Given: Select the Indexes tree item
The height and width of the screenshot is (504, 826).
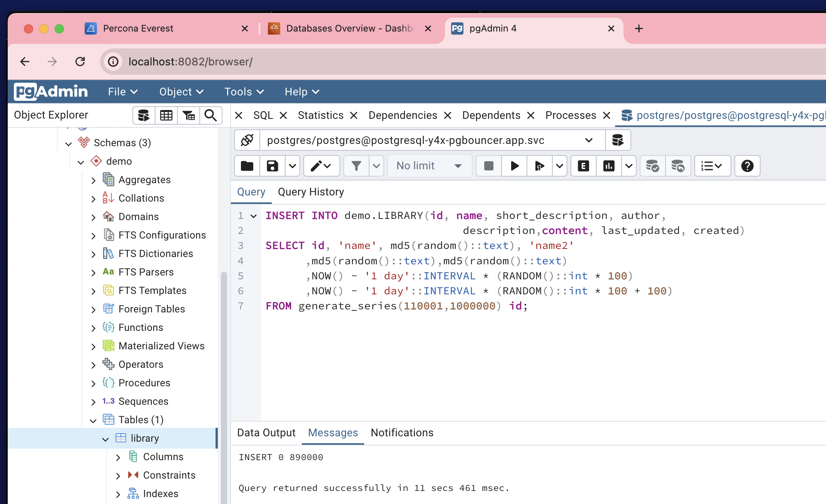Looking at the screenshot, I should tap(160, 494).
